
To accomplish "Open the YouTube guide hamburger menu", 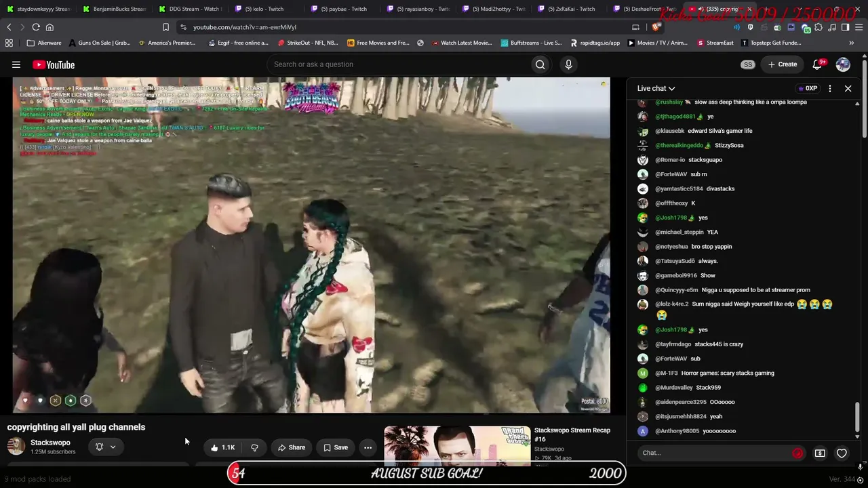I will (x=16, y=64).
